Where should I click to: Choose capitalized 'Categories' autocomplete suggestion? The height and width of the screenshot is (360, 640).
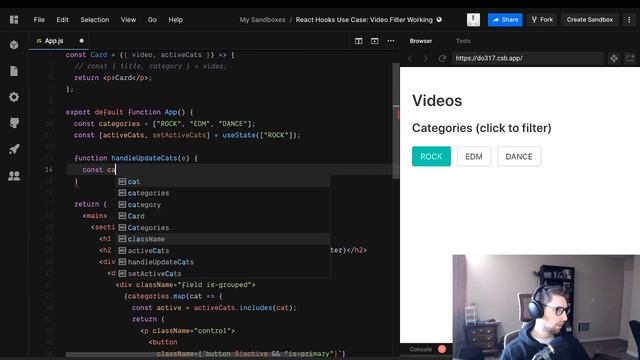click(x=224, y=227)
